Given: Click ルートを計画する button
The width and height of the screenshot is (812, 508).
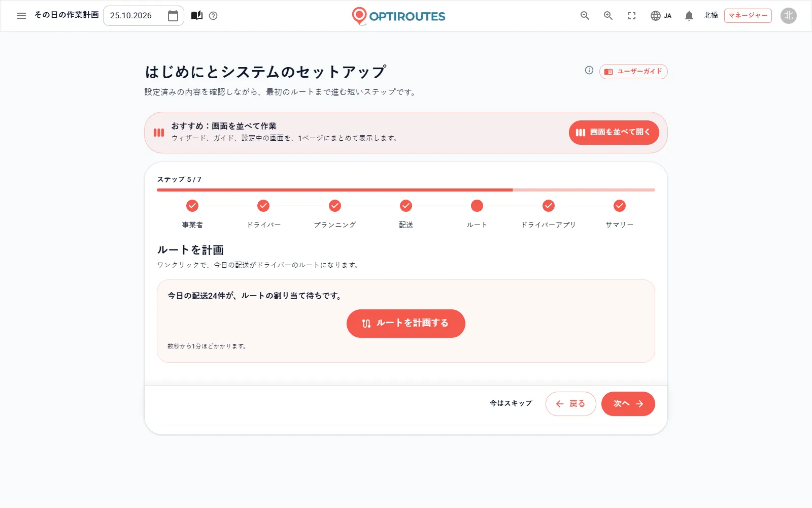Looking at the screenshot, I should [x=406, y=324].
